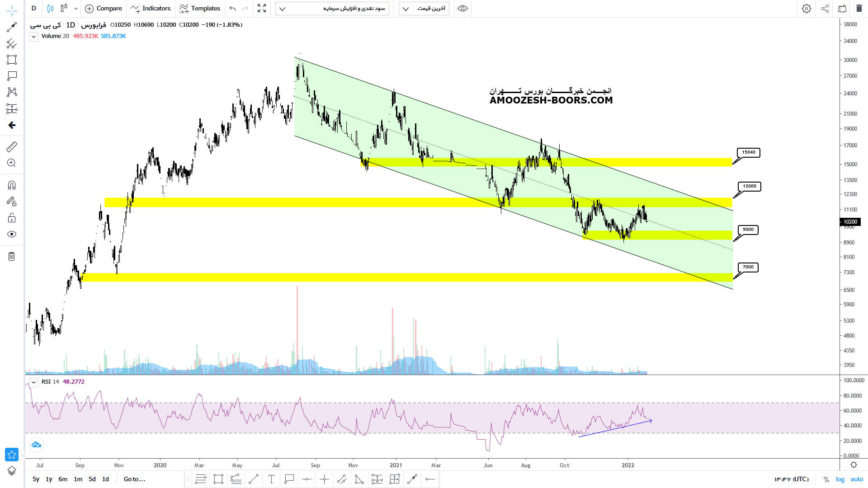Collapse the Volume indicator legend arrow
This screenshot has height=488, width=868.
(x=34, y=37)
